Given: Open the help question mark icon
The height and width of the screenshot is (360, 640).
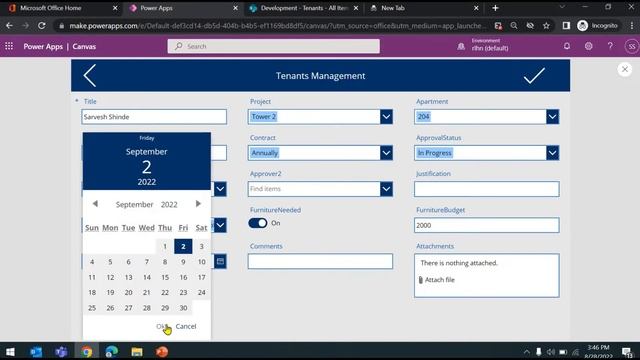Looking at the screenshot, I should pyautogui.click(x=610, y=46).
